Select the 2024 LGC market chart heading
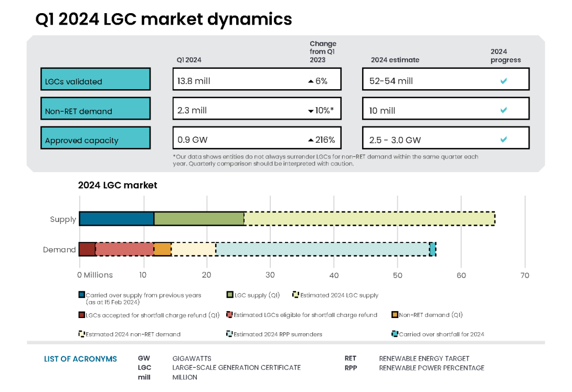This screenshot has height=392, width=572. click(117, 185)
